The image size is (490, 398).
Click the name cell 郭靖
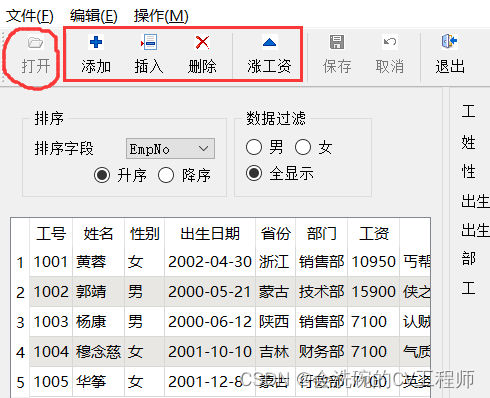coord(98,292)
